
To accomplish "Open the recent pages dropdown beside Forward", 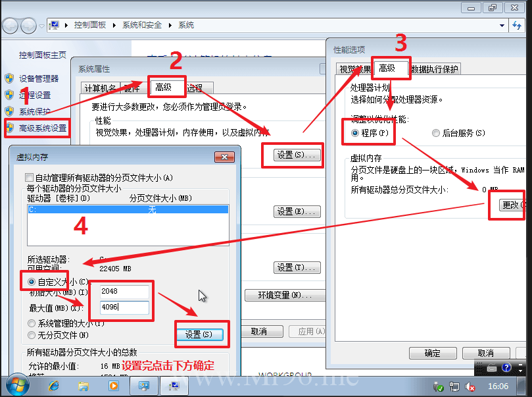I will pyautogui.click(x=41, y=26).
